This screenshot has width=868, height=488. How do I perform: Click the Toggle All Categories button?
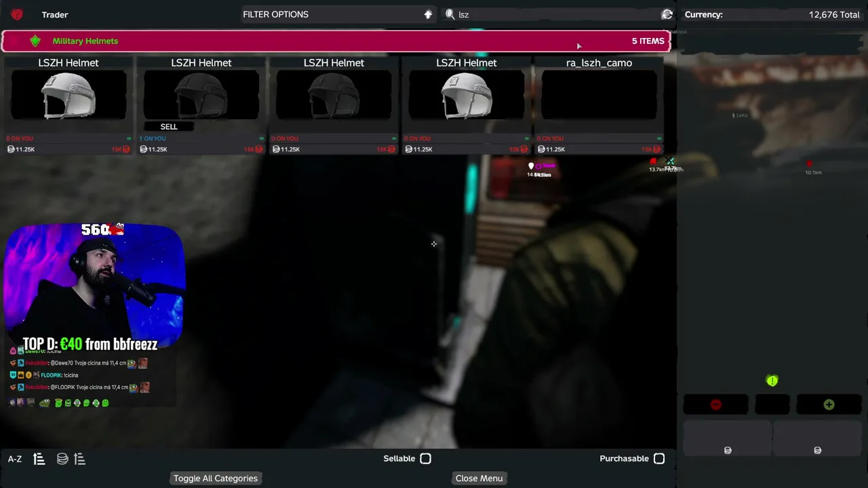tap(216, 479)
